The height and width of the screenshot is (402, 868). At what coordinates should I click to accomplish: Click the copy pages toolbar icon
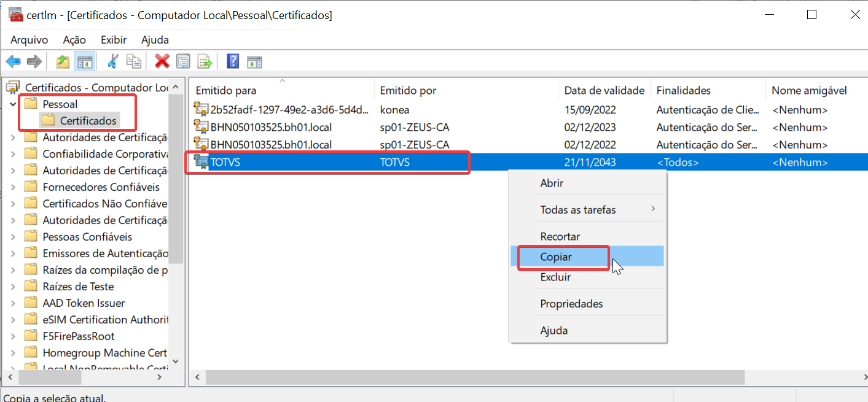134,61
